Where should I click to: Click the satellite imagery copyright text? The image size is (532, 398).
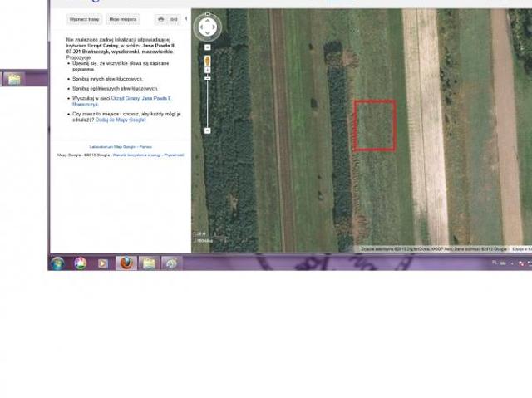click(x=434, y=249)
